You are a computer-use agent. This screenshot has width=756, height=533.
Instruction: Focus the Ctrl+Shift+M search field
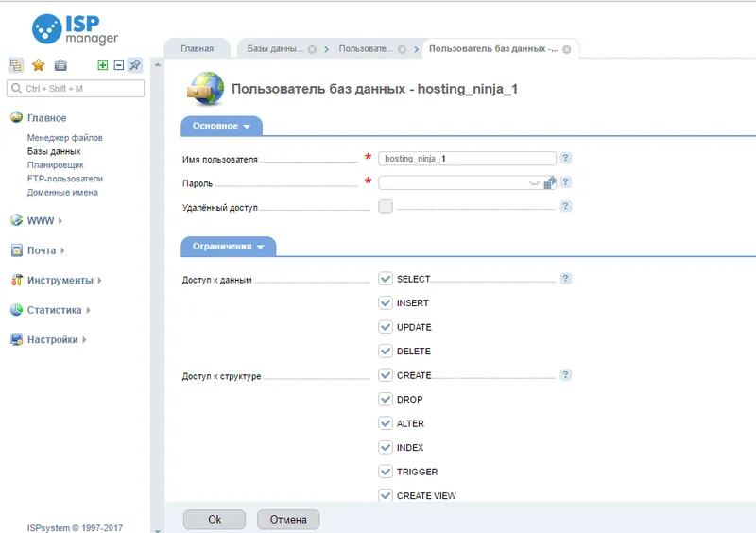[76, 88]
